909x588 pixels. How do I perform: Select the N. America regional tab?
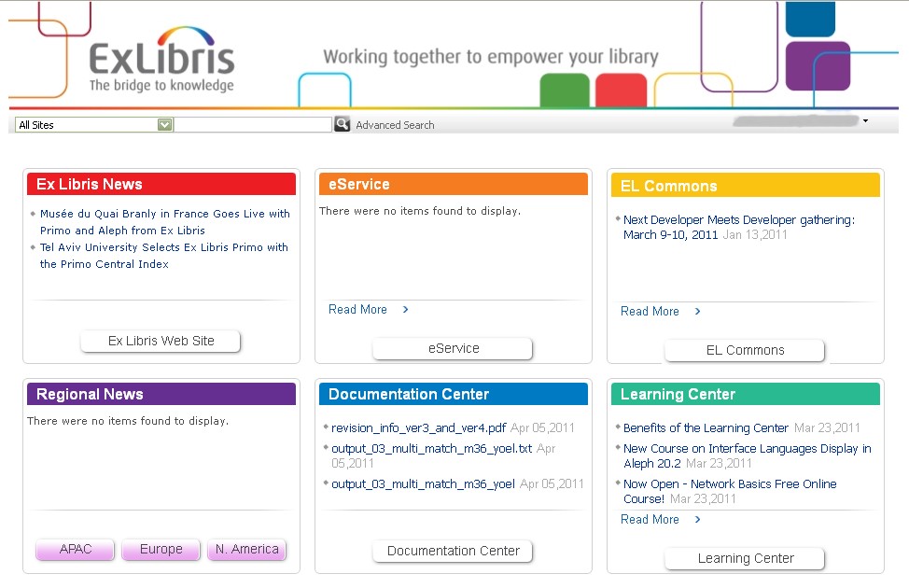coord(246,550)
